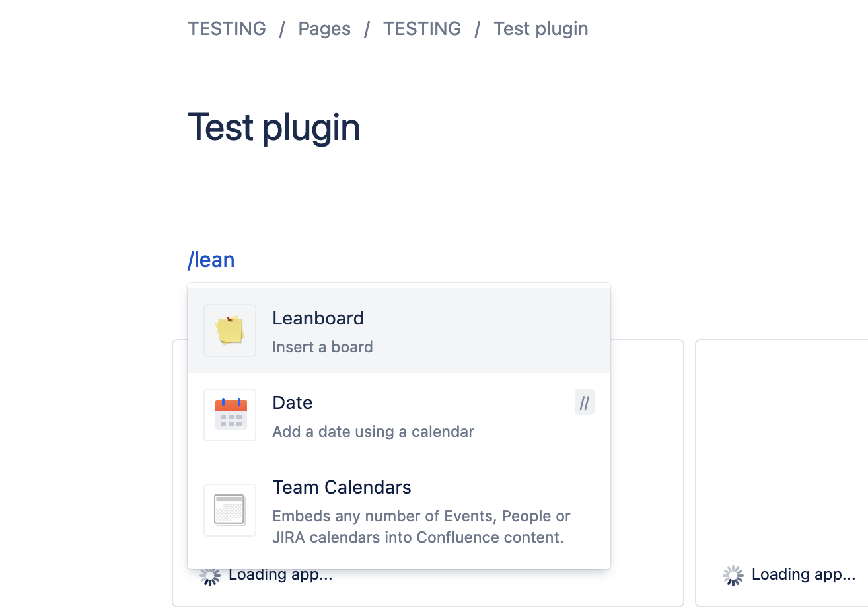Screen dimensions: 868x608
Task: Click the loading spinner in the left app card
Action: (x=210, y=576)
